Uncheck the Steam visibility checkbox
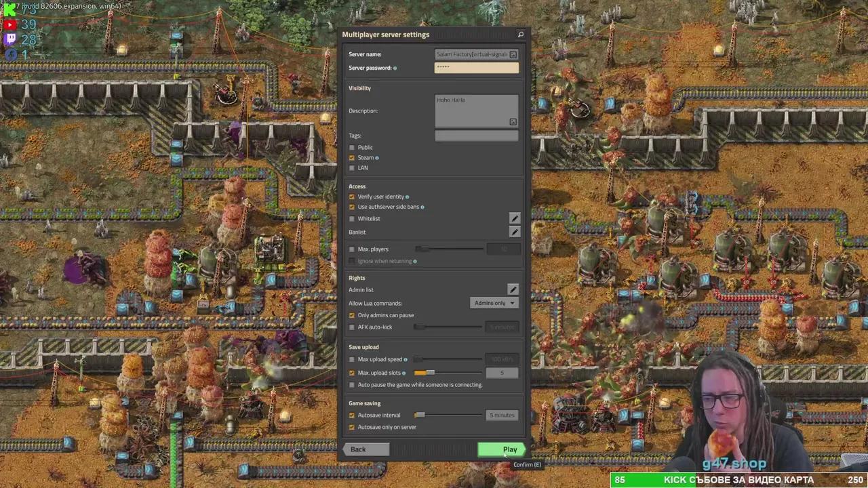Viewport: 868px width, 488px height. point(352,157)
